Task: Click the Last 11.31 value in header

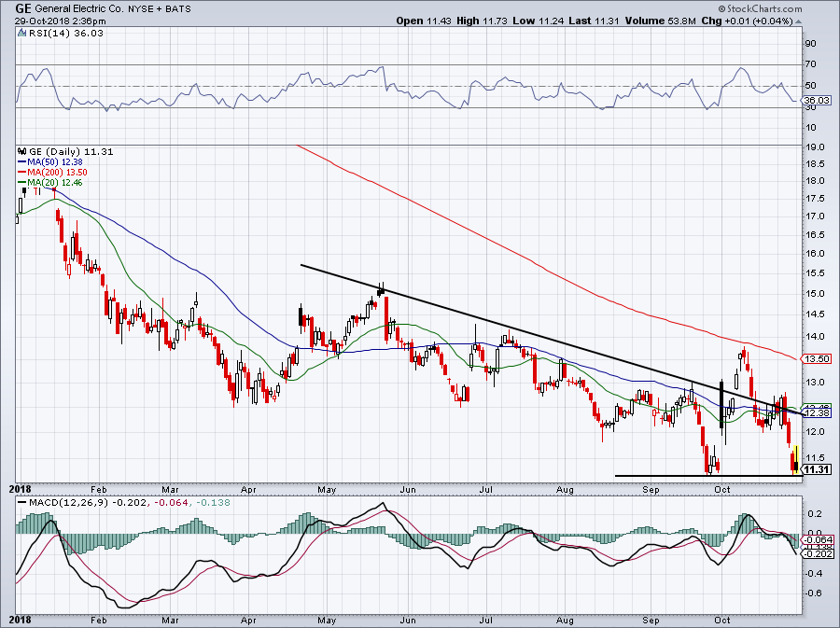Action: (595, 21)
